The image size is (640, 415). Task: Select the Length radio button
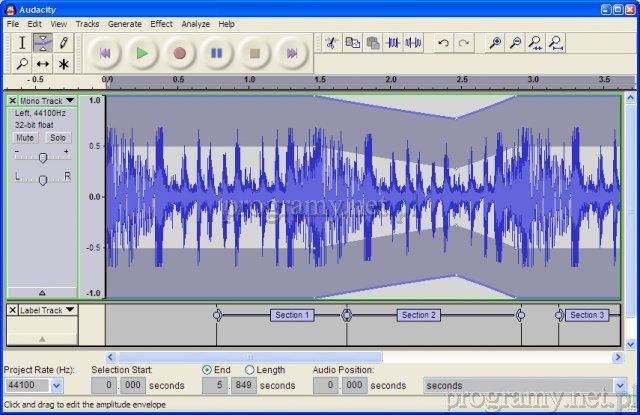(x=250, y=370)
